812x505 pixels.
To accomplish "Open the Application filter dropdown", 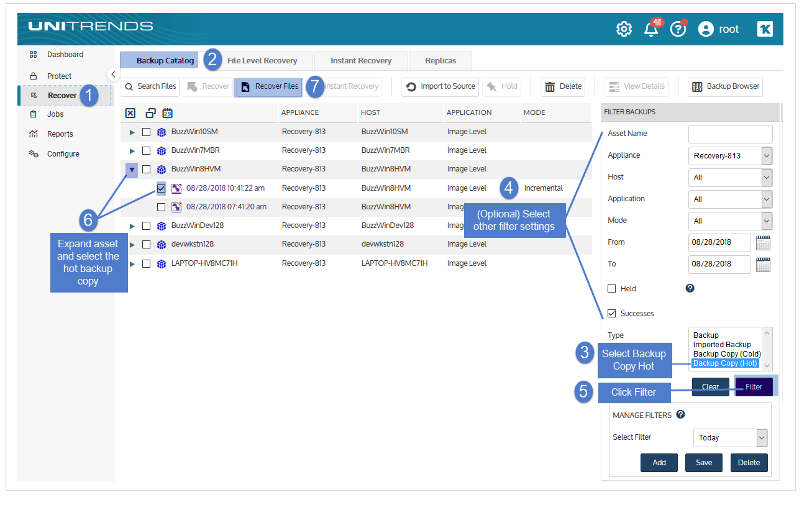I will 731,199.
